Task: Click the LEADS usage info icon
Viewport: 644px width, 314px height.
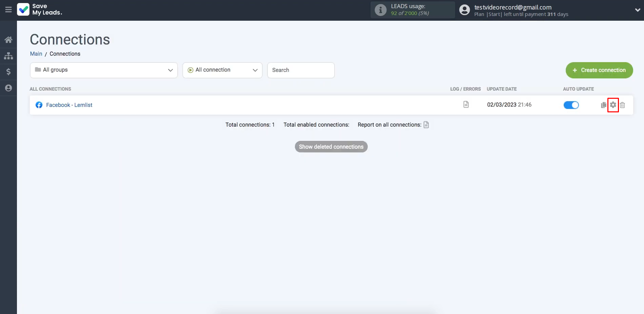Action: tap(380, 10)
